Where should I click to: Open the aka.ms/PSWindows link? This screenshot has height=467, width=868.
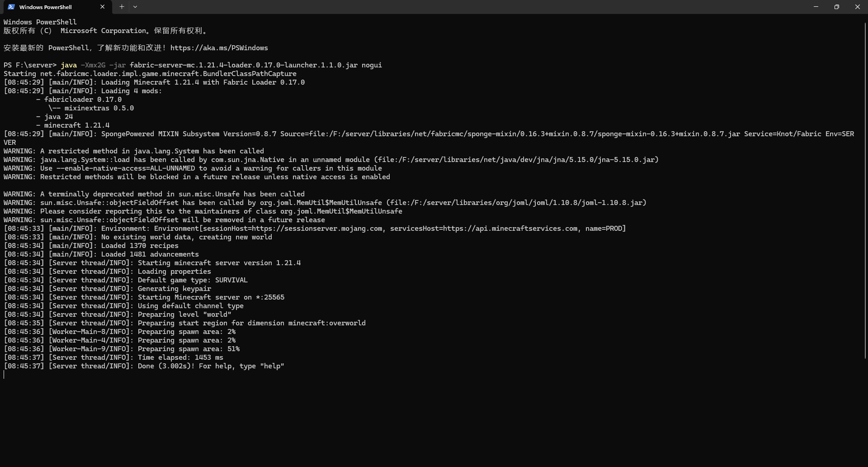click(x=219, y=48)
